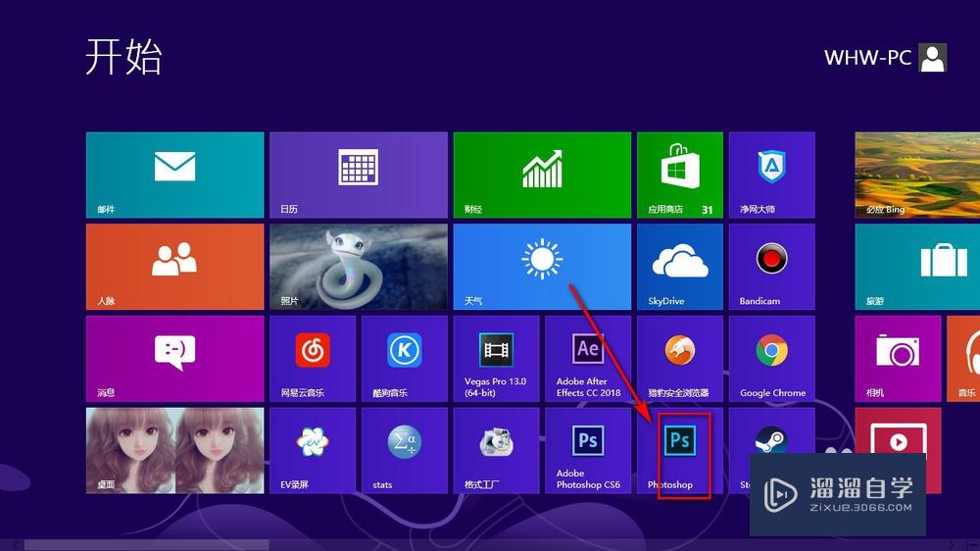Launch the EV录屏 screen recorder tile
The image size is (980, 551).
tap(313, 450)
